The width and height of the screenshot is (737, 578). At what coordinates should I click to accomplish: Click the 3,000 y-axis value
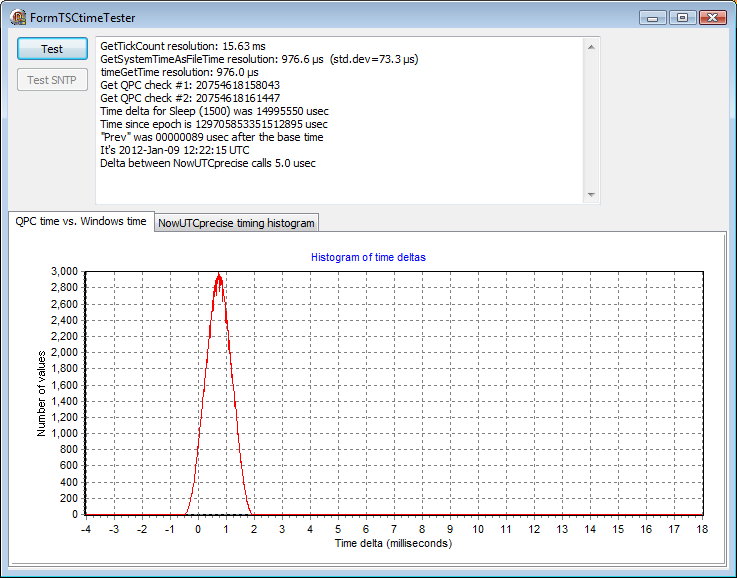[x=64, y=271]
